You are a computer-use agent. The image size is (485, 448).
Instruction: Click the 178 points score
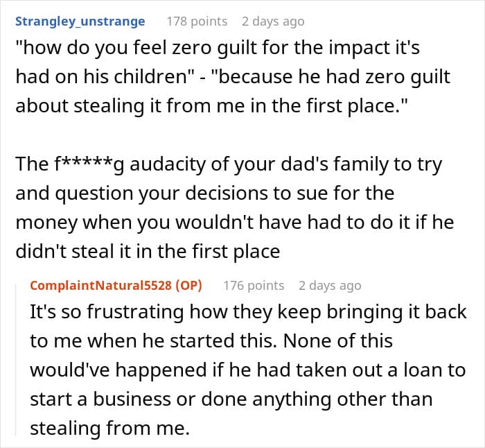click(197, 21)
